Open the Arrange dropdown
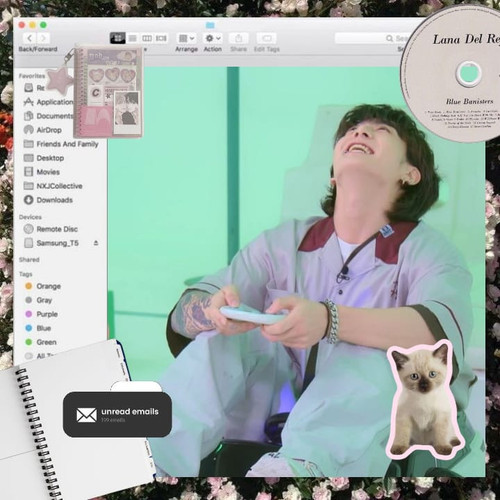 (186, 38)
